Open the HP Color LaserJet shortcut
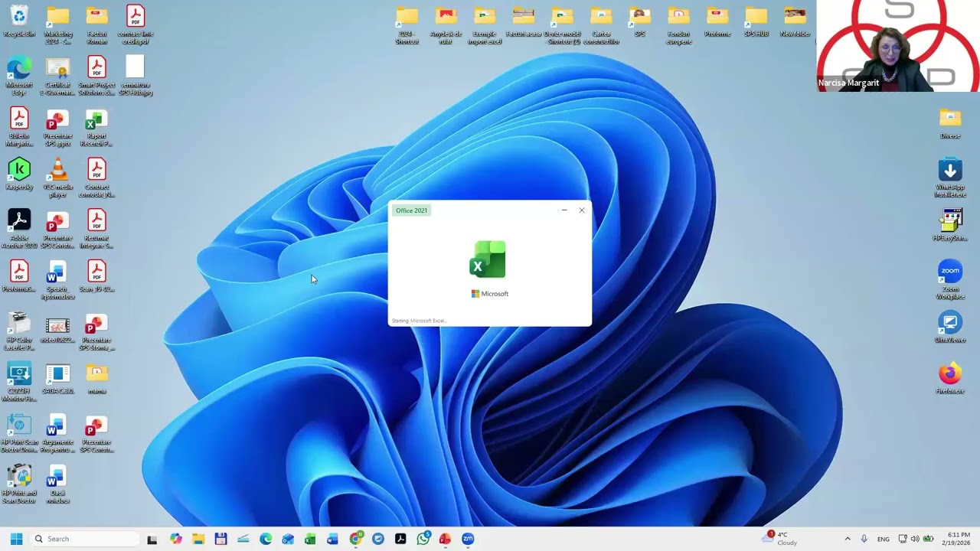 point(19,331)
